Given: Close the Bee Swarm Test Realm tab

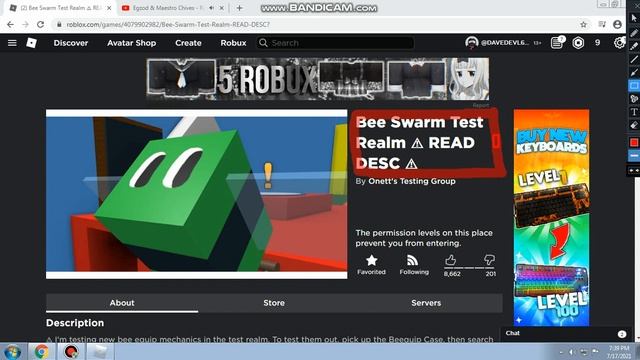Looking at the screenshot, I should (x=109, y=8).
